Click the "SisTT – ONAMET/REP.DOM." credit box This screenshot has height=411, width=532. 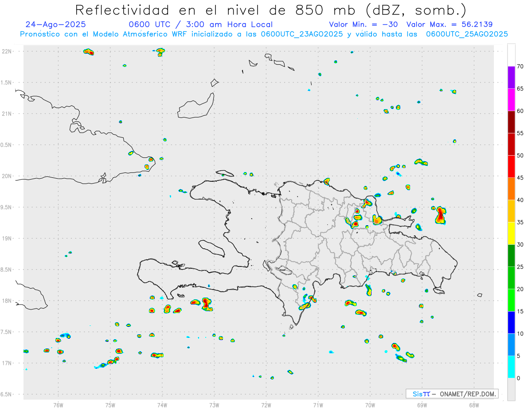coord(452,394)
